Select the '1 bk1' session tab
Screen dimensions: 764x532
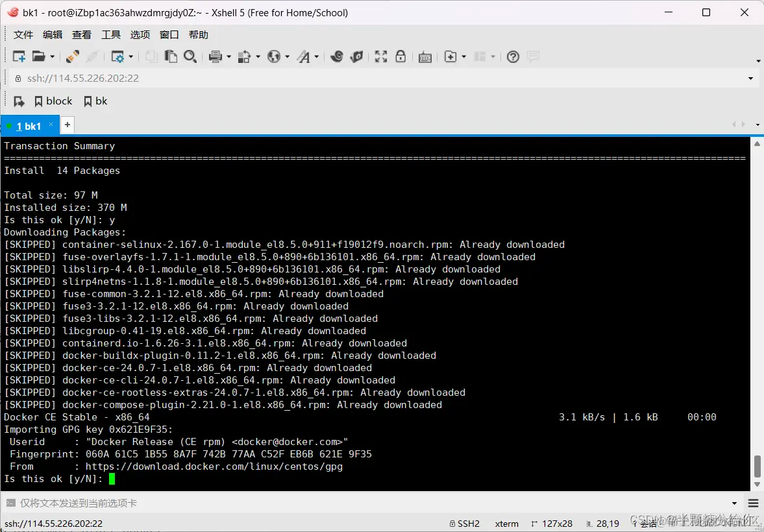[x=29, y=126]
